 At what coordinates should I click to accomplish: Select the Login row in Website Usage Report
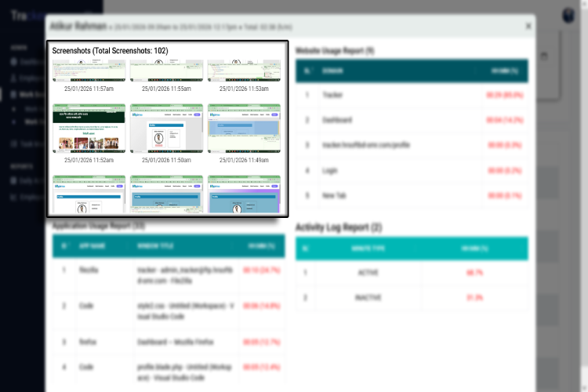tap(411, 170)
